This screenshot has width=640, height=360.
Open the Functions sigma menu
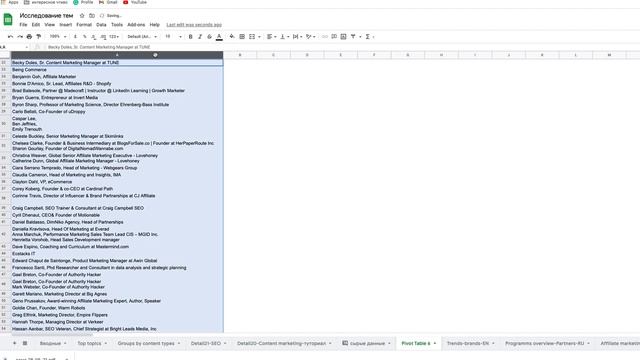(x=368, y=37)
